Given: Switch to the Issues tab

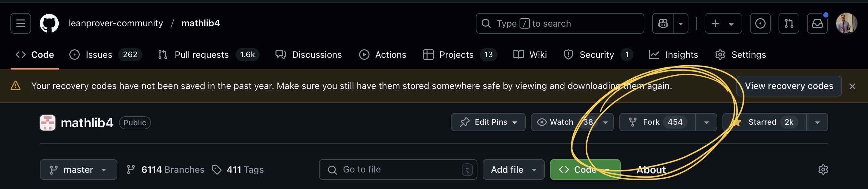Looking at the screenshot, I should tap(99, 55).
